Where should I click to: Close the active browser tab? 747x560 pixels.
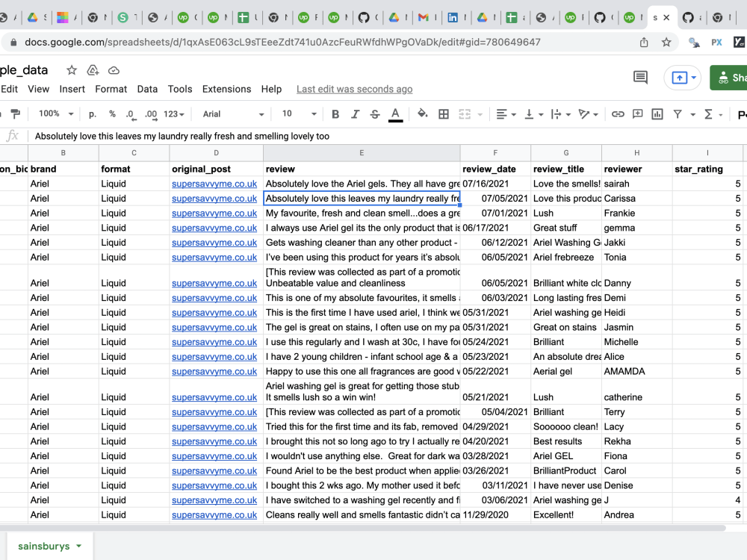(x=666, y=18)
